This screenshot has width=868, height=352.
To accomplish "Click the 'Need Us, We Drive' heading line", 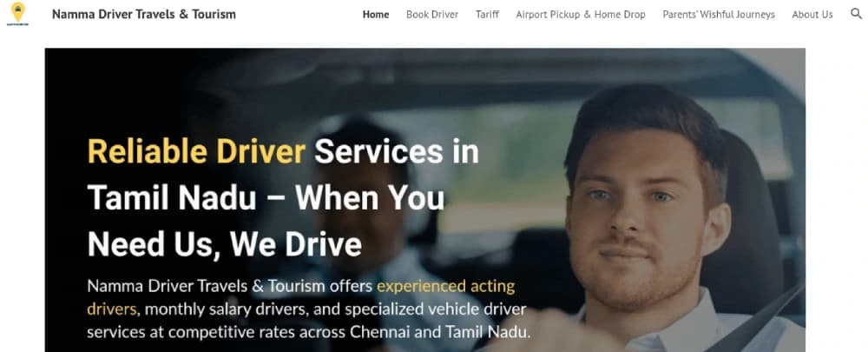I will [x=225, y=244].
